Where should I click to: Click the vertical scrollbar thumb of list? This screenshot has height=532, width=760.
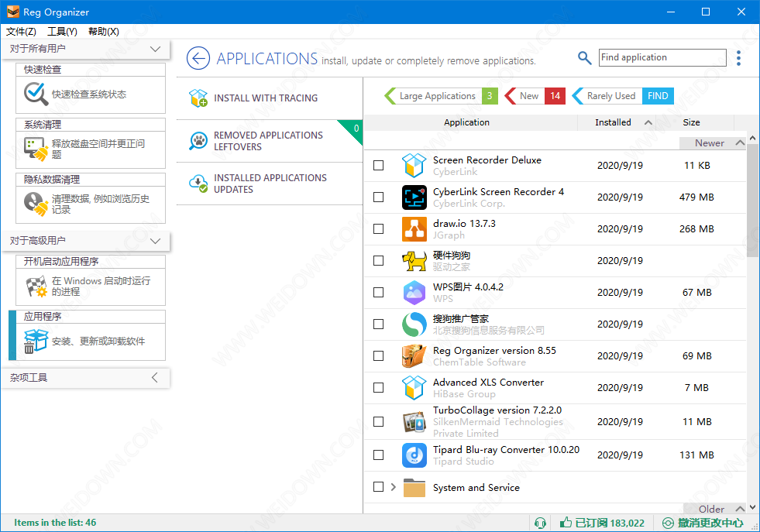[x=752, y=200]
